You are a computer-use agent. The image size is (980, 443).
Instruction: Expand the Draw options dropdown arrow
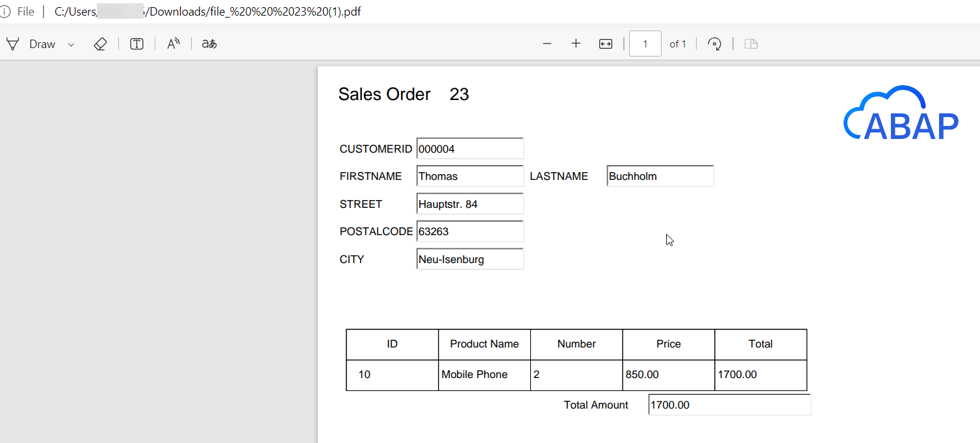(x=71, y=44)
